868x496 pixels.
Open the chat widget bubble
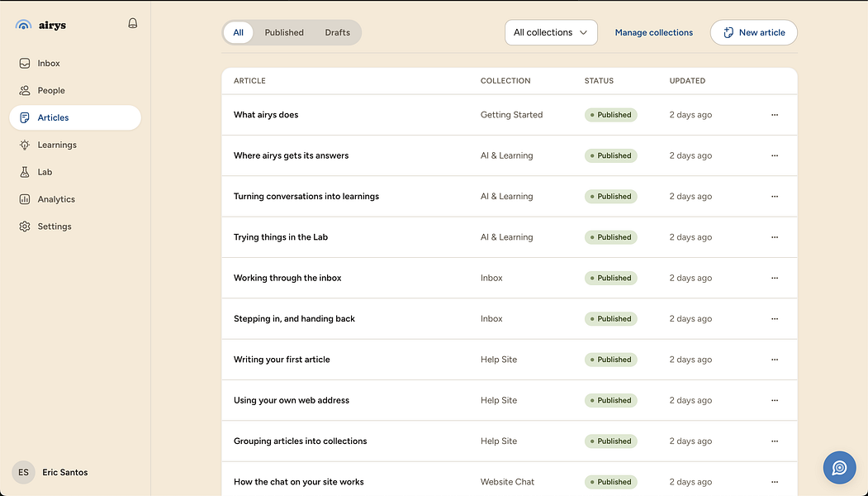coord(839,468)
